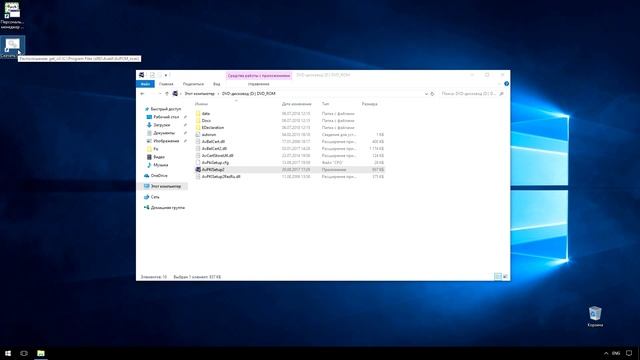Viewport: 640px width, 360px height.
Task: Open Рабочий стол in the navigation pane
Action: click(166, 117)
